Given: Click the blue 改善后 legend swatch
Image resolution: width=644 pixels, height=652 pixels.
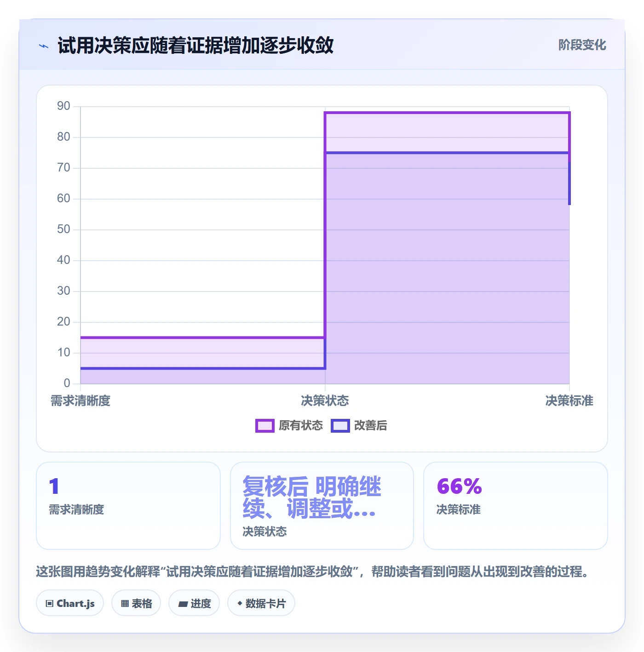Looking at the screenshot, I should [340, 426].
